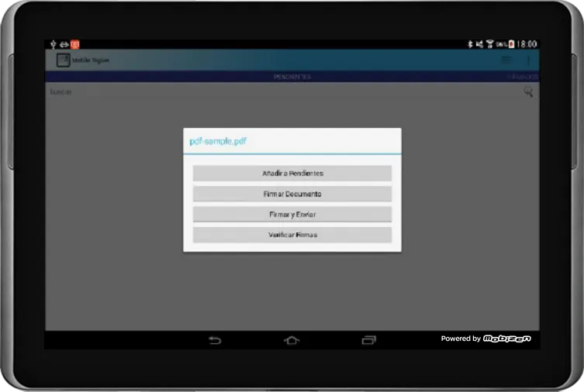Open the list menu icon in the app bar
584x392 pixels.
(506, 60)
